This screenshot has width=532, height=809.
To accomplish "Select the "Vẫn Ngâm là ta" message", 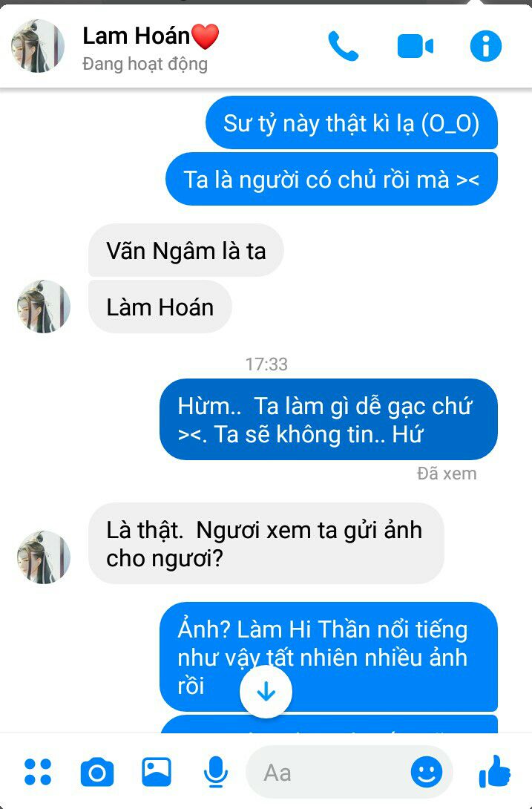I will point(185,251).
